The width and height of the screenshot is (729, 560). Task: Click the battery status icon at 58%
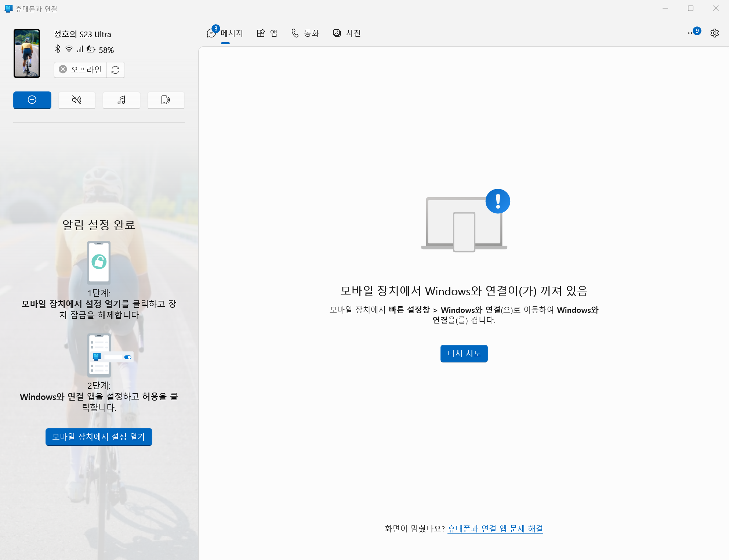(x=91, y=49)
